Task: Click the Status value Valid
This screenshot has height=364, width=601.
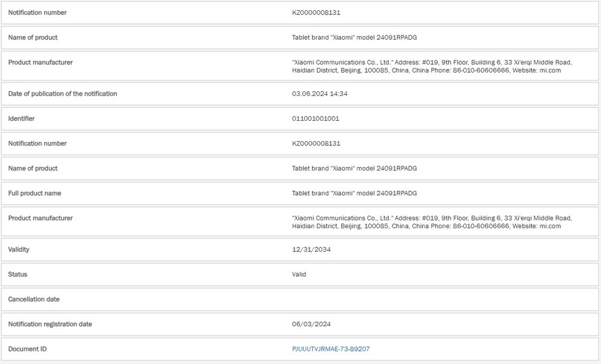Action: [x=299, y=275]
